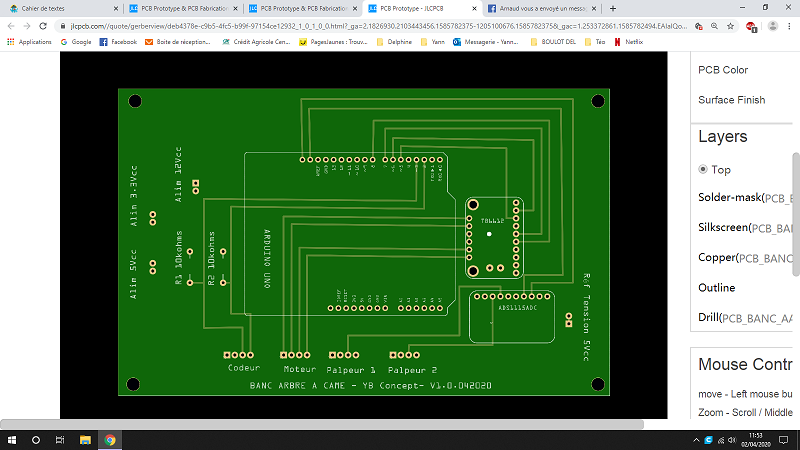Open the Windows Start menu
Viewport: 800px width, 450px height.
[11, 440]
